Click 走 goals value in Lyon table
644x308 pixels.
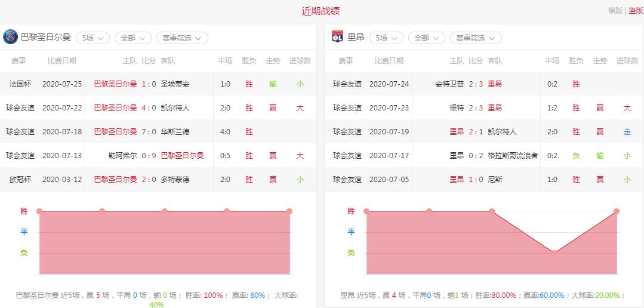point(627,132)
